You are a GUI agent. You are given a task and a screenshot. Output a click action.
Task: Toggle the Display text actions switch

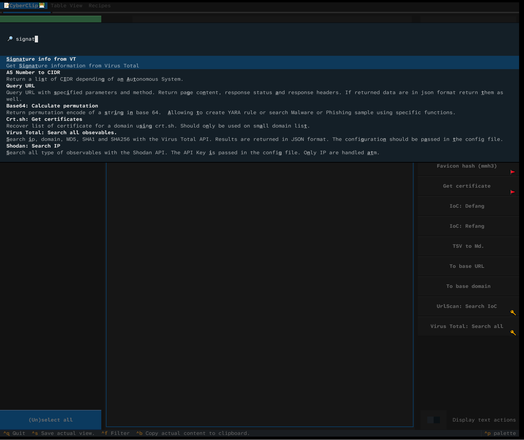click(x=433, y=420)
